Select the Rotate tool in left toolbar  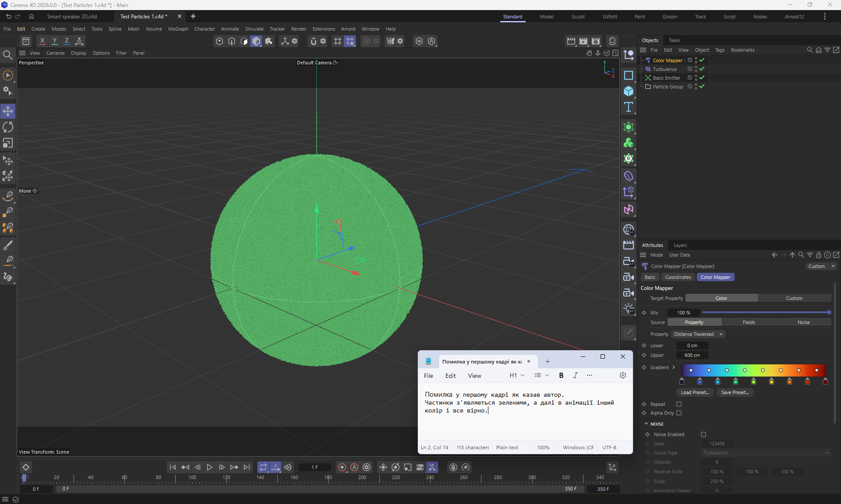click(x=8, y=127)
